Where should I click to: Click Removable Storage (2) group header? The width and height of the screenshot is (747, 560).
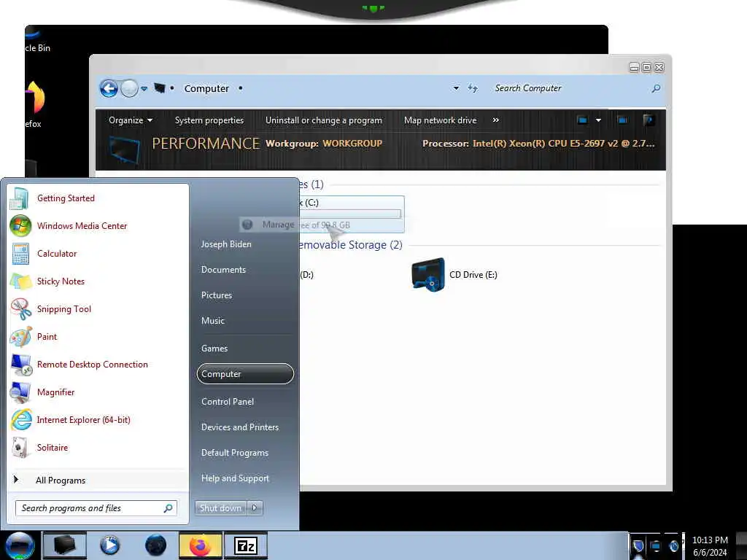[x=351, y=245]
